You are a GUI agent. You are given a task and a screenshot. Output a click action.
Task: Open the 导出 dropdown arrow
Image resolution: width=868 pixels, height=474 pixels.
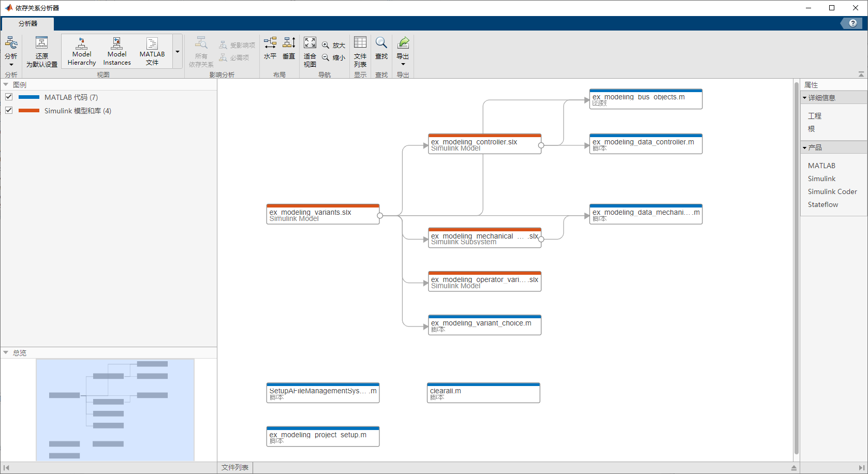click(403, 64)
